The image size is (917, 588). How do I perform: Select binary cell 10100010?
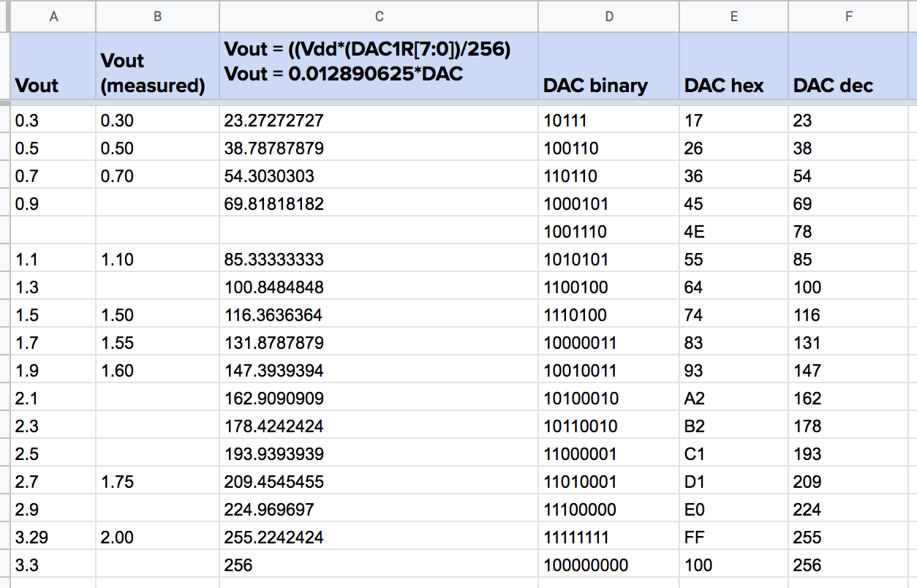coord(609,399)
